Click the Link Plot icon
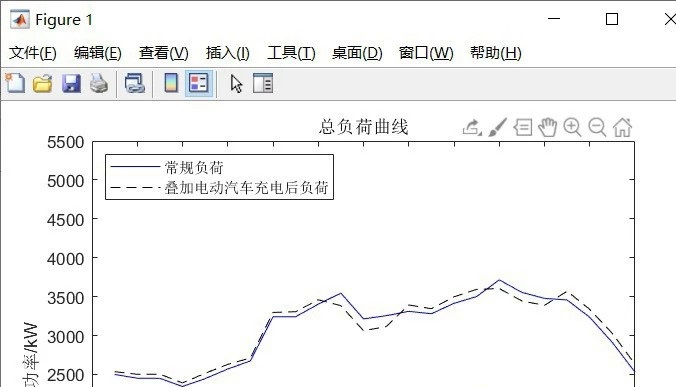Image resolution: width=676 pixels, height=387 pixels. [135, 83]
